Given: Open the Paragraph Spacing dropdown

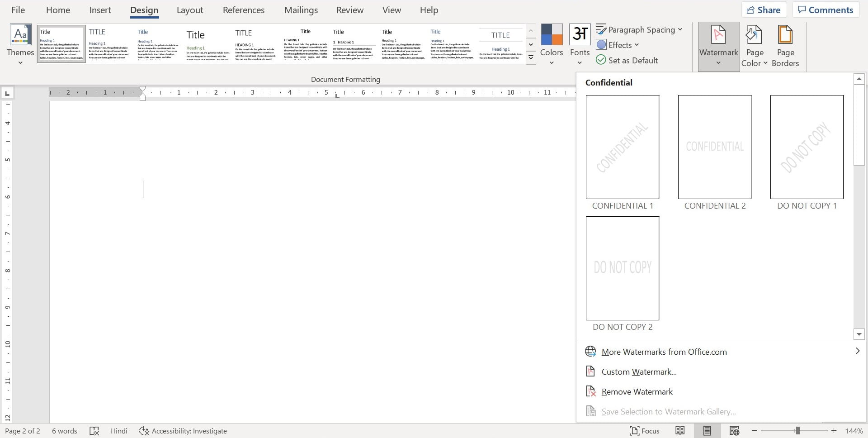Looking at the screenshot, I should pos(639,29).
